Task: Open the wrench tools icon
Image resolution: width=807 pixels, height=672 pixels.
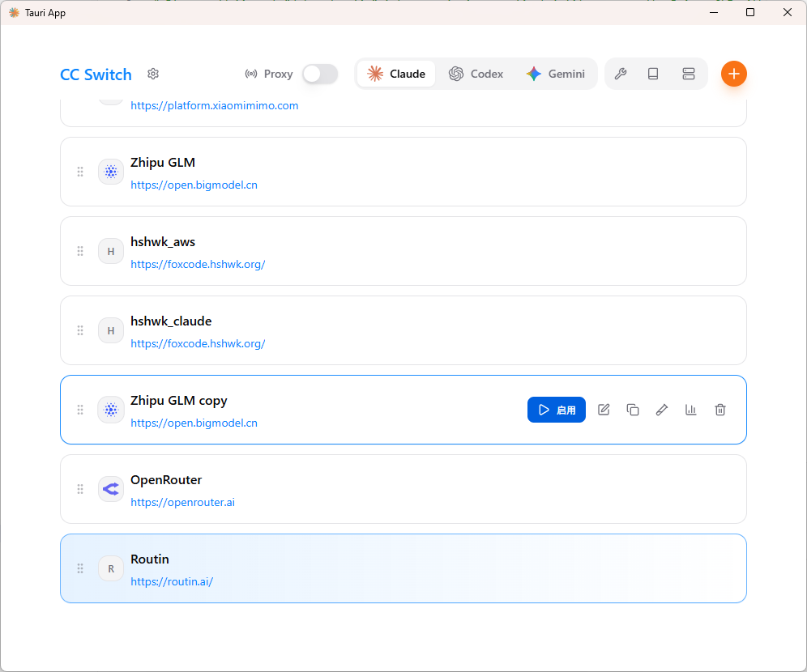Action: click(x=621, y=74)
